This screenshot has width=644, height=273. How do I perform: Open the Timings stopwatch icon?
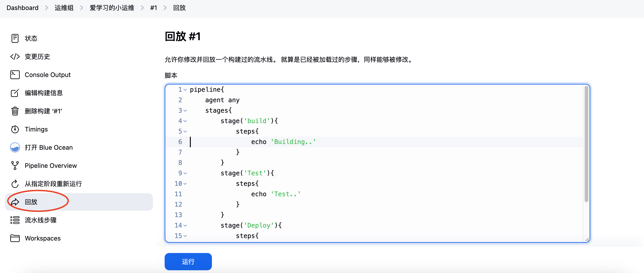pos(15,129)
